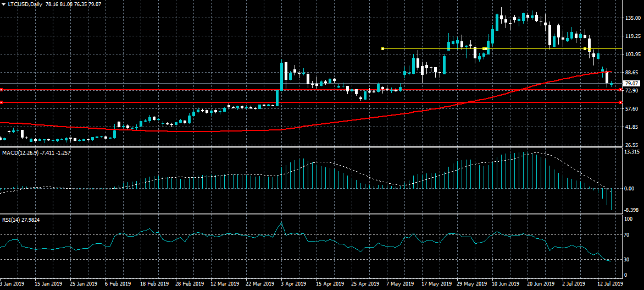Click the 57.60 price axis label
Screen dimensions: 644x290
pyautogui.click(x=631, y=108)
